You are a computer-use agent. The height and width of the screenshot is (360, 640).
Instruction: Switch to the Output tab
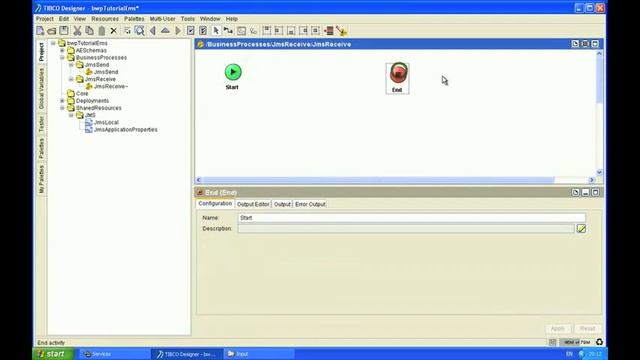tap(282, 204)
